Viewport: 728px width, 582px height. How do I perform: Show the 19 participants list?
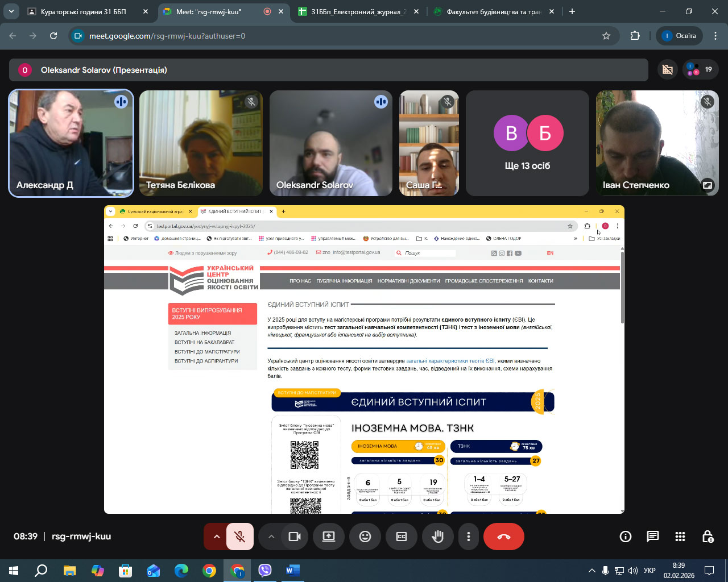(x=700, y=70)
